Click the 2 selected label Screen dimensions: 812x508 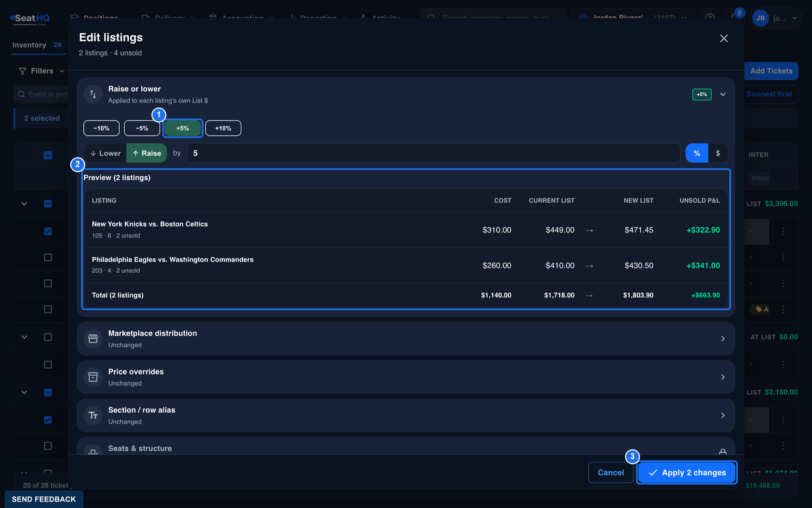(x=42, y=119)
